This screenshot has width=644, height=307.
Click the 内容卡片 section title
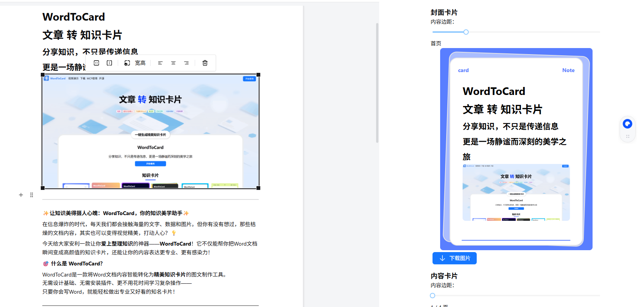pos(444,276)
